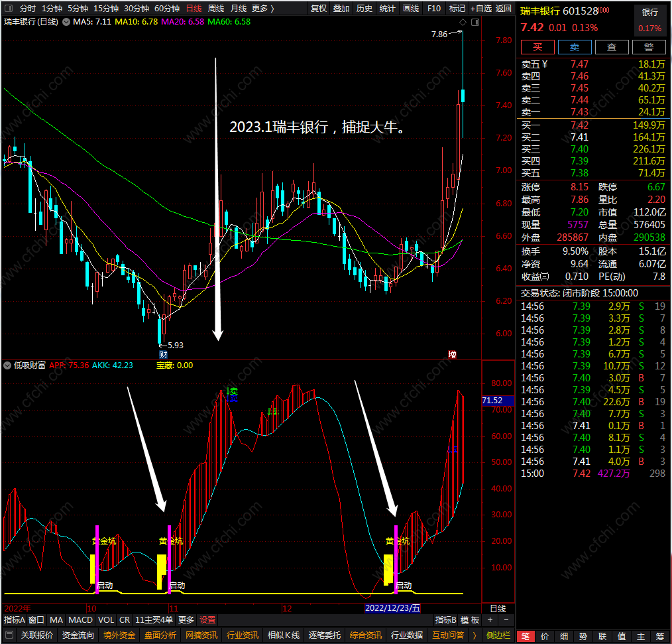Click the 2022/12/23/五 date marker on the timeline

point(392,608)
